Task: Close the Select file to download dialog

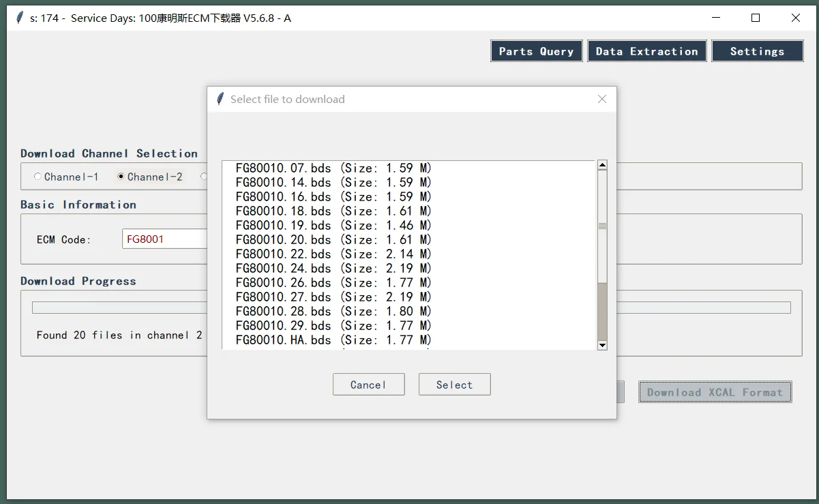Action: pyautogui.click(x=602, y=99)
